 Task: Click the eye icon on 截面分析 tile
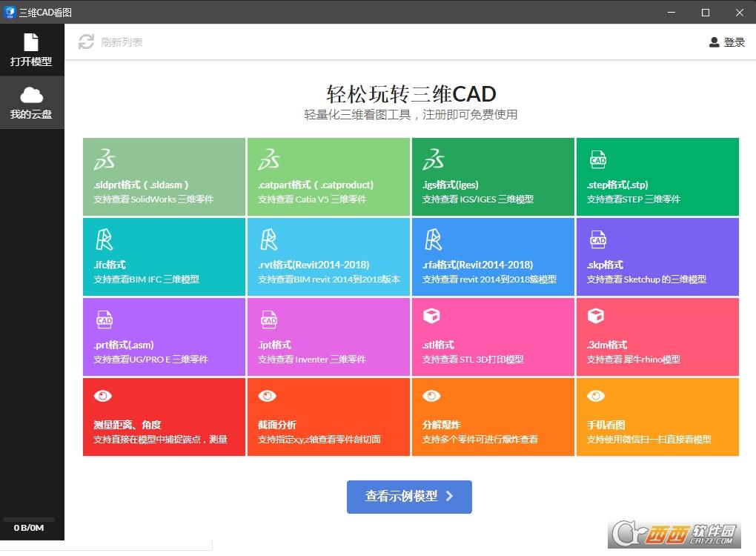(267, 396)
